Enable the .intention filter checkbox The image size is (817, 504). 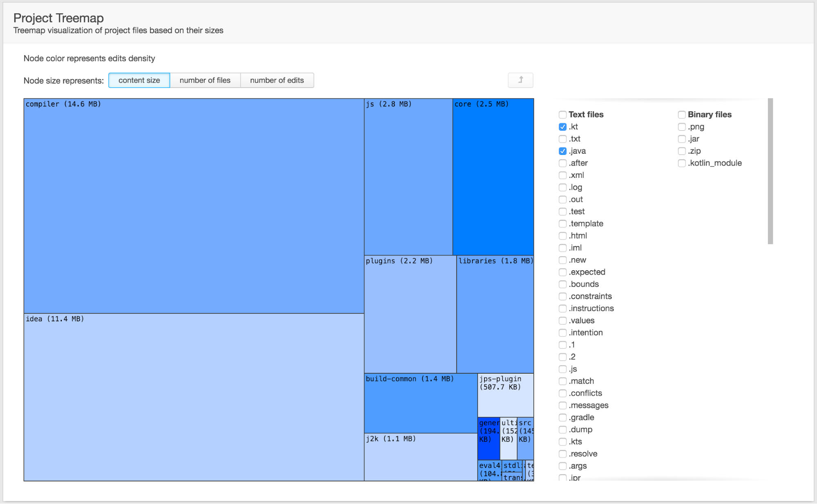pos(563,333)
